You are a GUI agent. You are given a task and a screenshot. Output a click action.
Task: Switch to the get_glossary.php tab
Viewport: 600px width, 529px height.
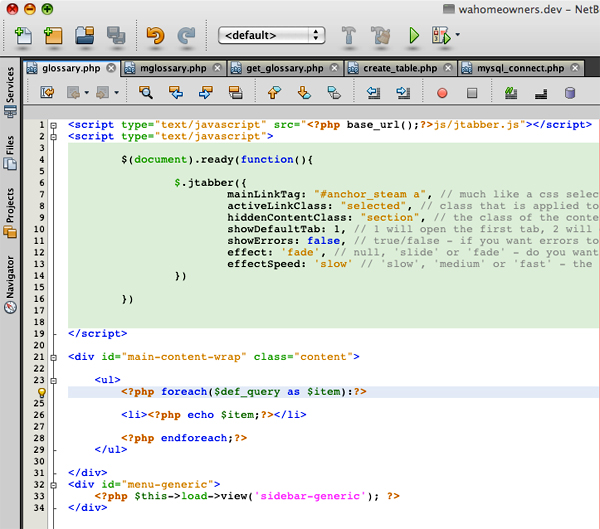click(285, 68)
